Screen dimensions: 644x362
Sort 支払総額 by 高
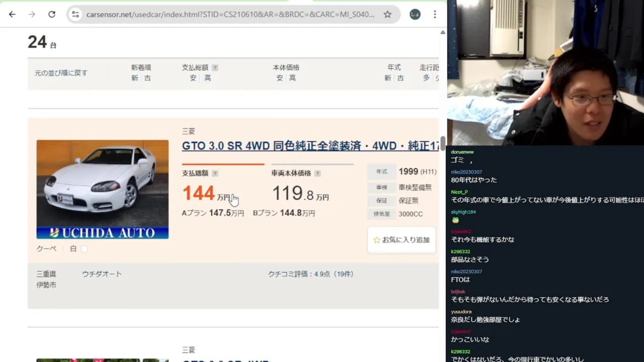click(207, 78)
